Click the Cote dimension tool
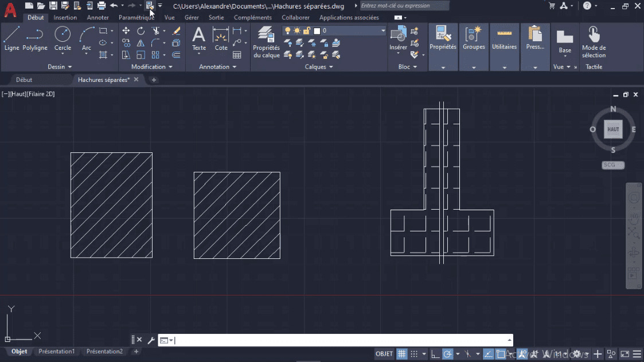 pyautogui.click(x=221, y=39)
